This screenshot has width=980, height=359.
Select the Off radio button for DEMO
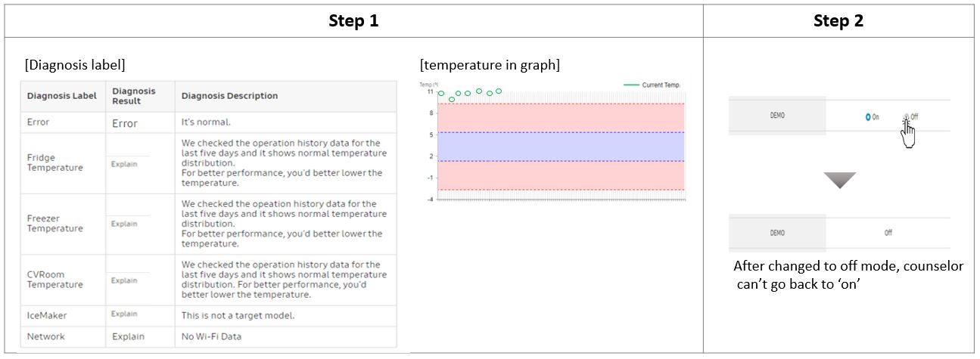tap(906, 117)
